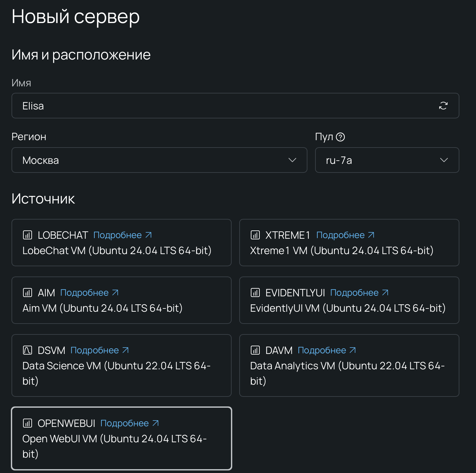Select EvidentlyUI VM source card
Screen dimensions: 476x473
click(349, 300)
